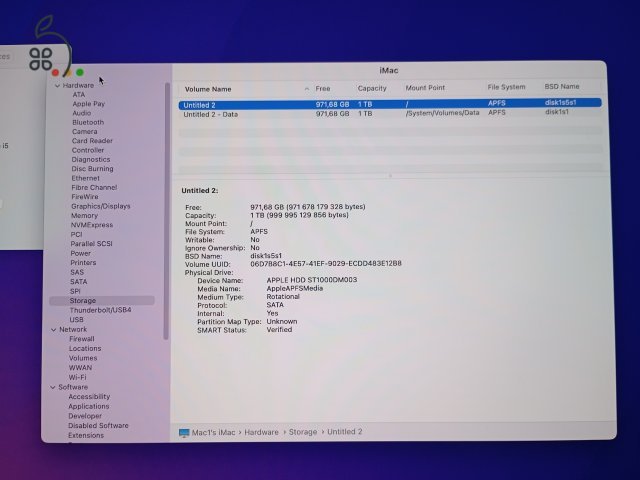Choose Controller in the Hardware list
This screenshot has width=640, height=480.
tap(88, 150)
